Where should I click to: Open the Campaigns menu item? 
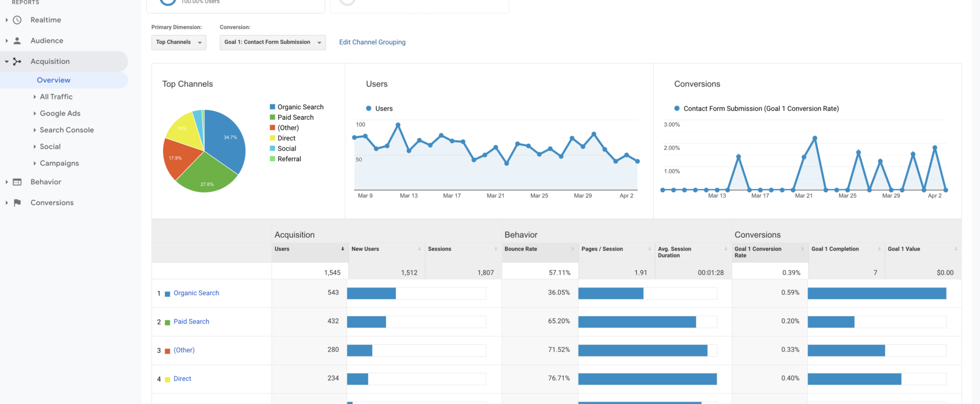(59, 163)
